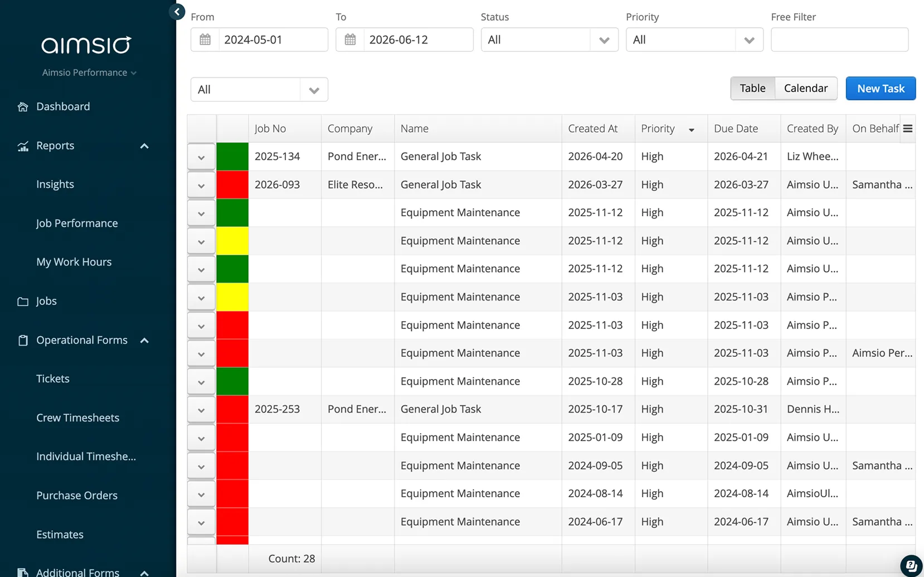The height and width of the screenshot is (577, 924).
Task: Open Purchase Orders
Action: tap(77, 496)
